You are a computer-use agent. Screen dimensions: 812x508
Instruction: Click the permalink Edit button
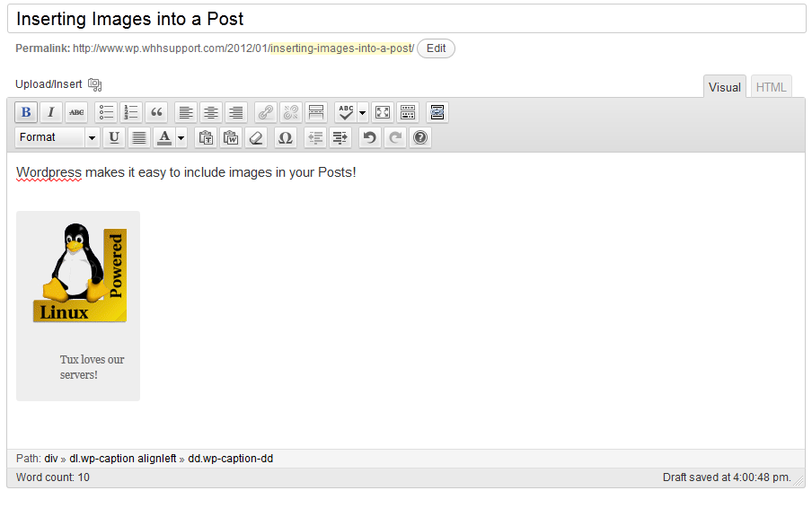pos(436,48)
